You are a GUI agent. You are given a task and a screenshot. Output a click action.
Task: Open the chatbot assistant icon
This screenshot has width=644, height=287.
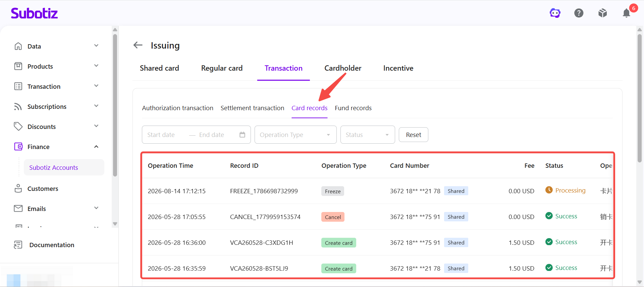pyautogui.click(x=555, y=13)
